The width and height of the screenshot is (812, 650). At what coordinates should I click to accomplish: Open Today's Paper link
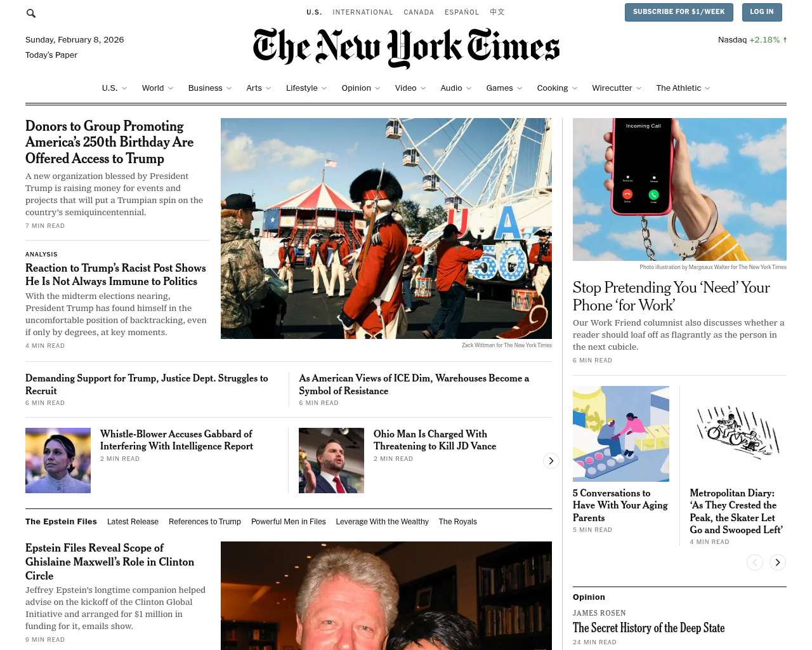(x=51, y=55)
